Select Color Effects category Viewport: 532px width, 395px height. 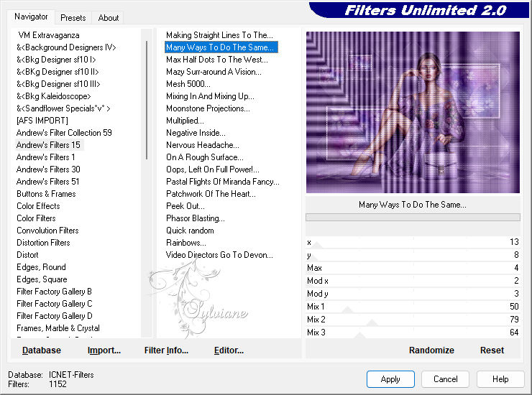click(x=38, y=206)
